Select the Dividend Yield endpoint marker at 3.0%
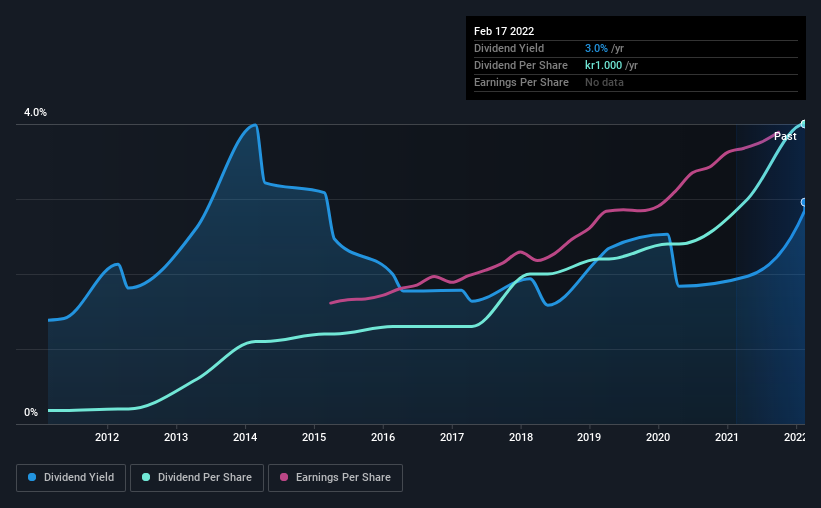The height and width of the screenshot is (508, 821). point(804,202)
